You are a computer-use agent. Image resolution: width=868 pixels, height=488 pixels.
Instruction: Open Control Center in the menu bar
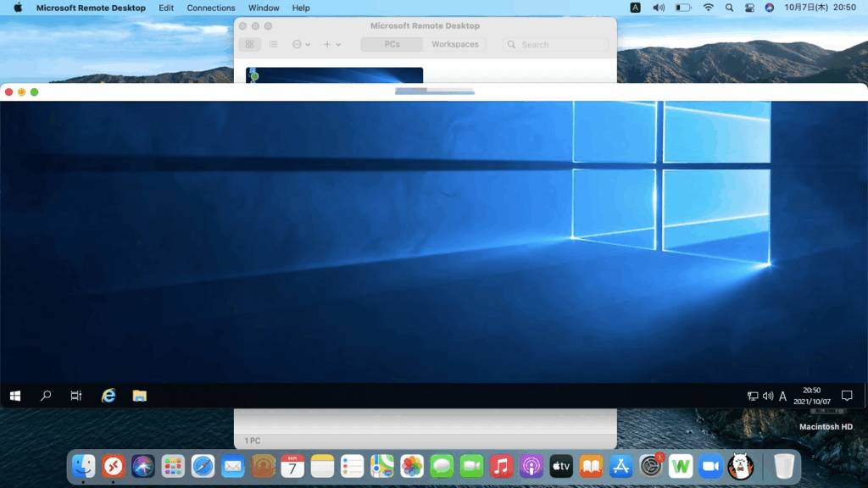click(749, 8)
